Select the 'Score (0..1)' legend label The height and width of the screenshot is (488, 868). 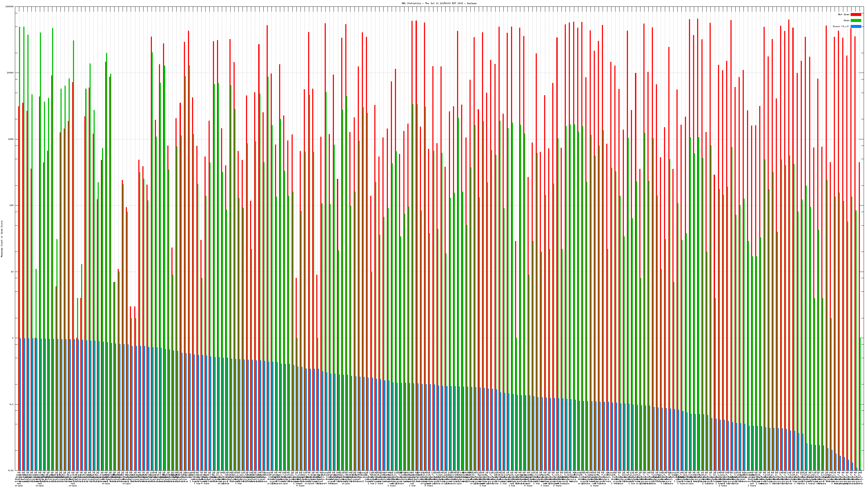point(841,26)
